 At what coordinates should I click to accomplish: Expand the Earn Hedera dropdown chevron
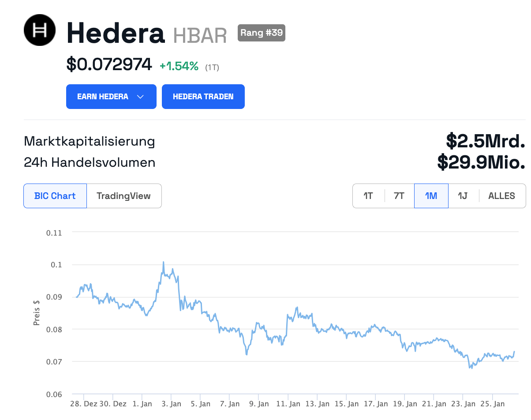click(x=140, y=97)
